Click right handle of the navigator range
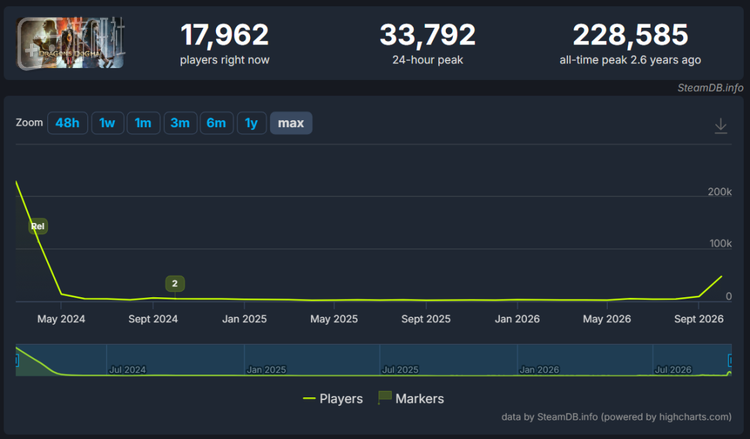 (x=729, y=360)
